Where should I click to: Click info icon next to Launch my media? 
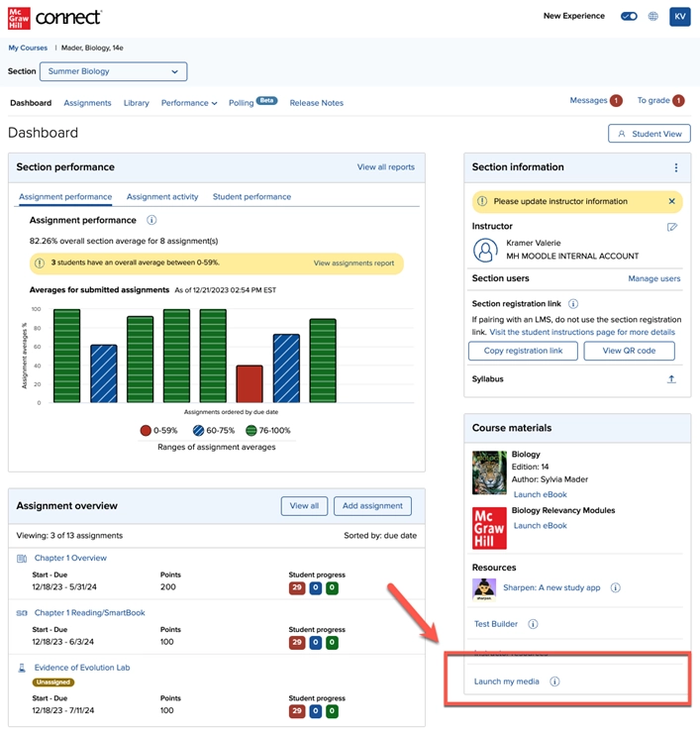click(x=554, y=681)
